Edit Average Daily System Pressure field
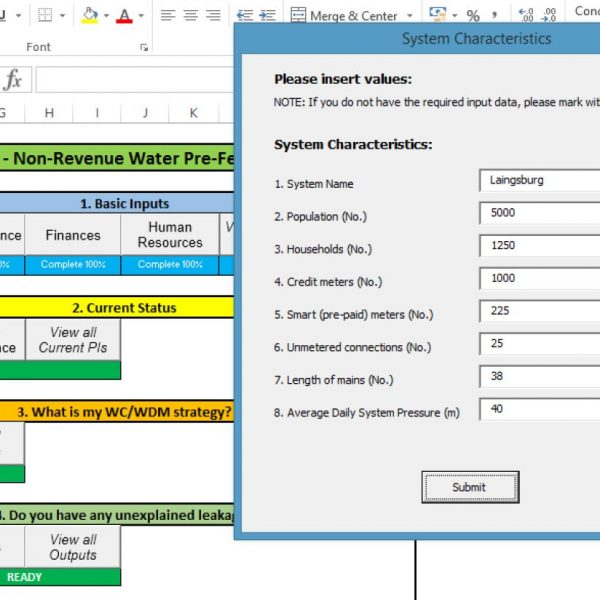Image resolution: width=600 pixels, height=600 pixels. [x=540, y=409]
